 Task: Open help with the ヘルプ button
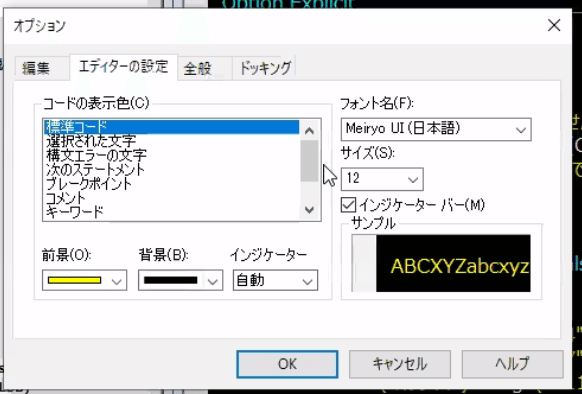coord(513,364)
